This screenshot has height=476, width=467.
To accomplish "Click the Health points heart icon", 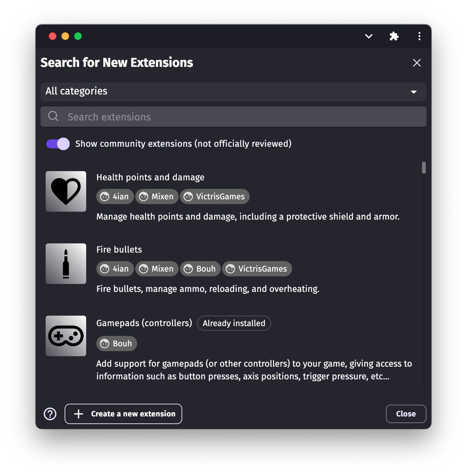I will coord(66,191).
